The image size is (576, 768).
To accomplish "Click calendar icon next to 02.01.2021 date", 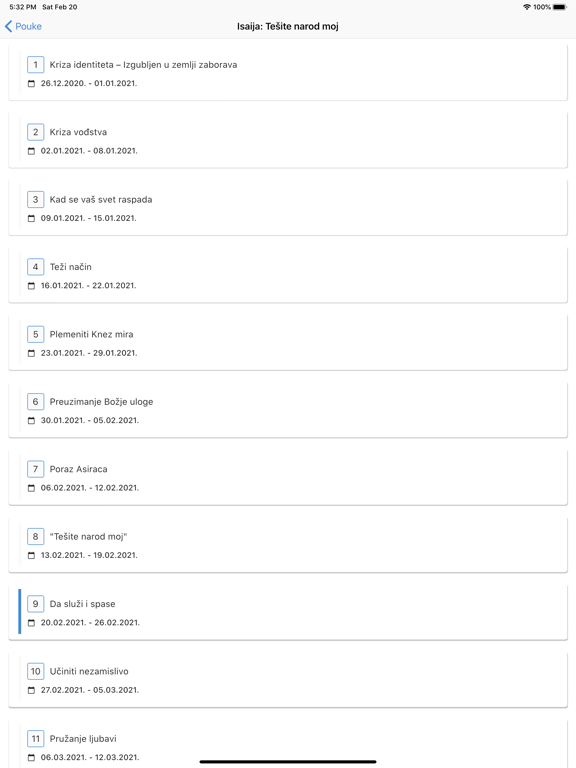I will coord(31,151).
